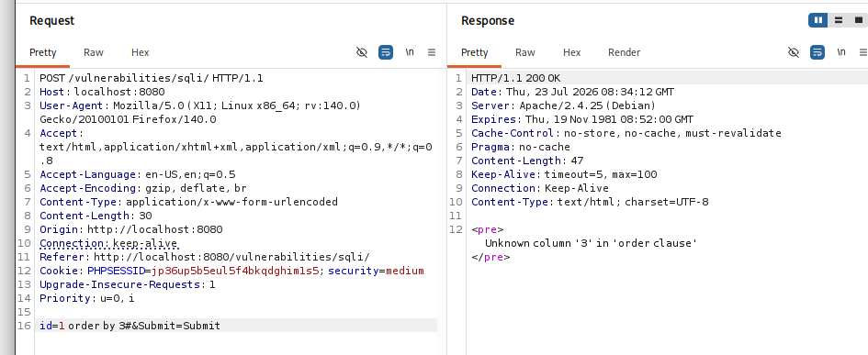Click the request Connection: keep-alive header
The width and height of the screenshot is (868, 355).
click(x=108, y=243)
